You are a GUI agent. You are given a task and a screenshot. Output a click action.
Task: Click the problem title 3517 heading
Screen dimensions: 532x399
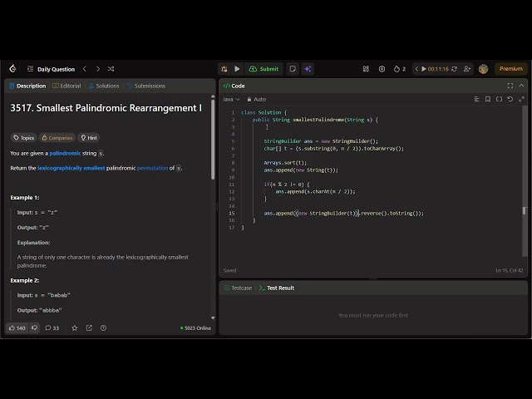(106, 108)
